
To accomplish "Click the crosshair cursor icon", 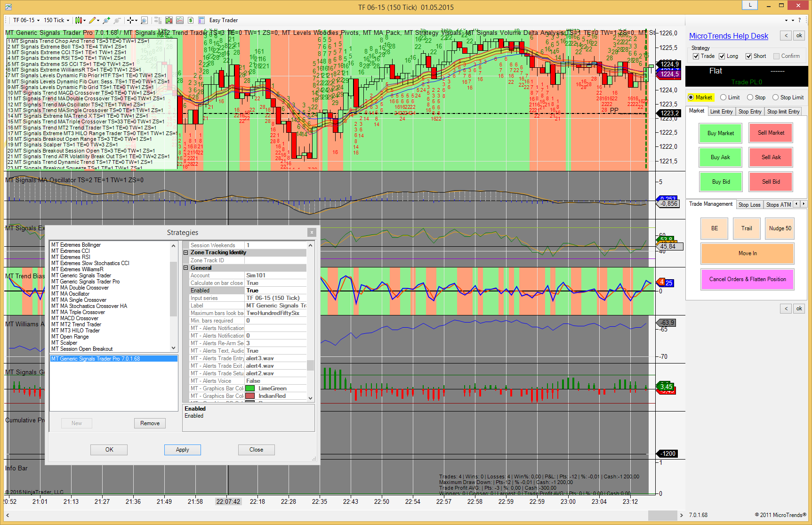I will [130, 20].
